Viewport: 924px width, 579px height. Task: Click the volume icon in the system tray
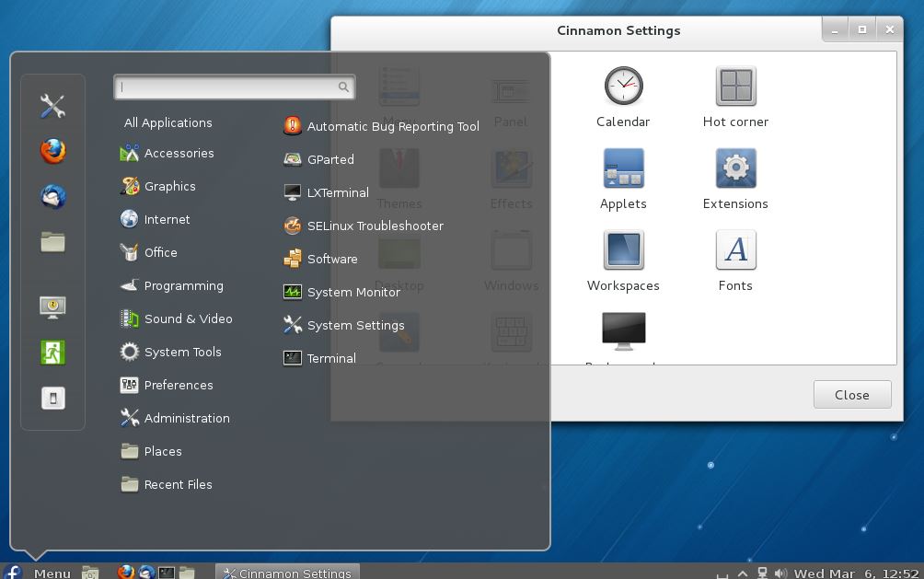[x=780, y=573]
